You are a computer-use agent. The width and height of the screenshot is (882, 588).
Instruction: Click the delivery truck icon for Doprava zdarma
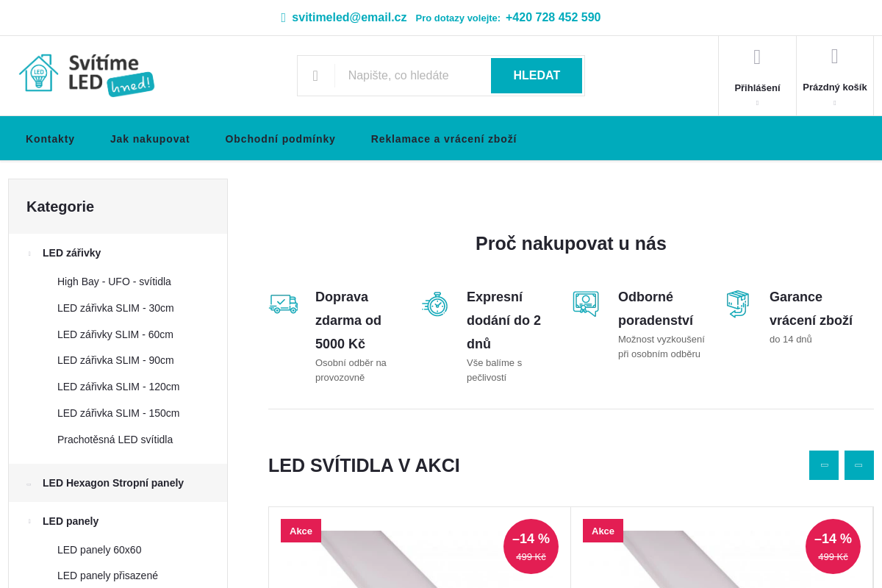tap(283, 304)
